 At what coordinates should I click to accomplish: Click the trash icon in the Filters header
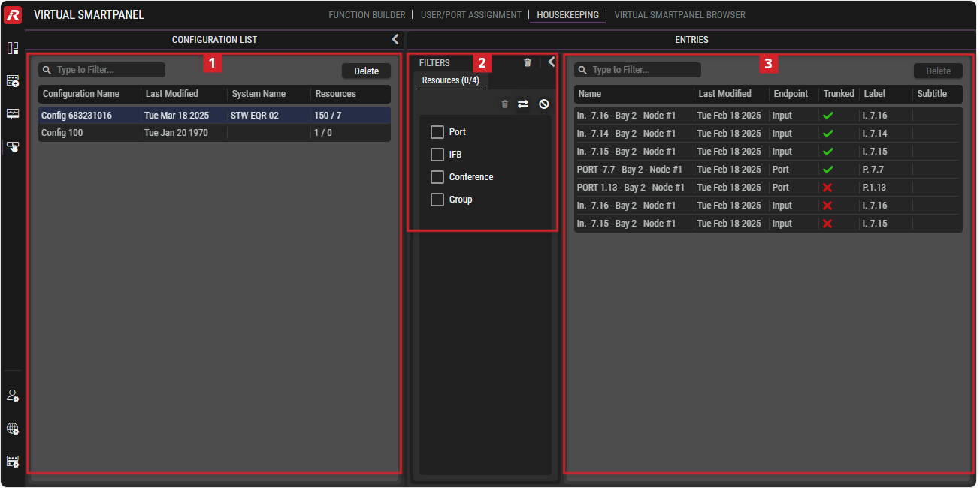click(528, 62)
